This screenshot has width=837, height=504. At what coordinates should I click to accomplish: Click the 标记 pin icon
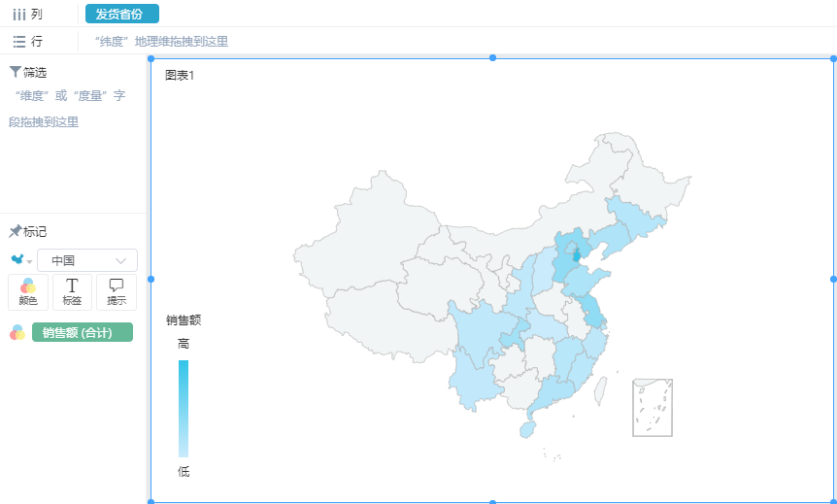point(15,231)
